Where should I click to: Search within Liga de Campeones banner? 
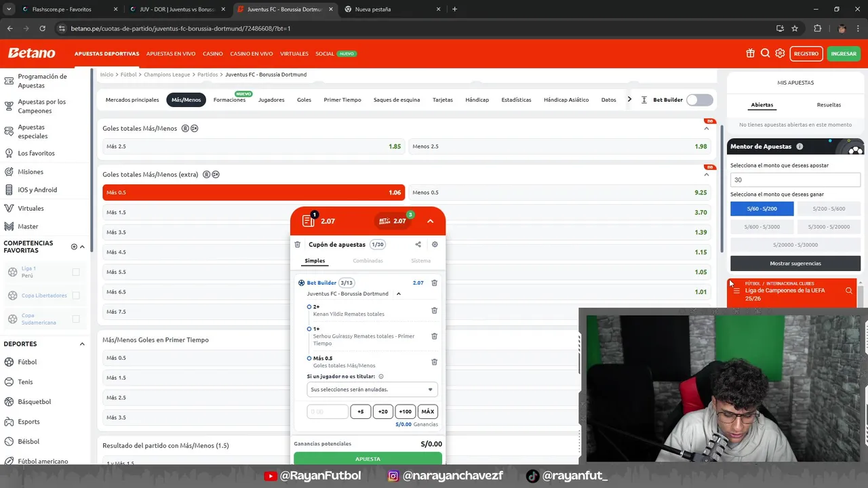click(x=848, y=291)
